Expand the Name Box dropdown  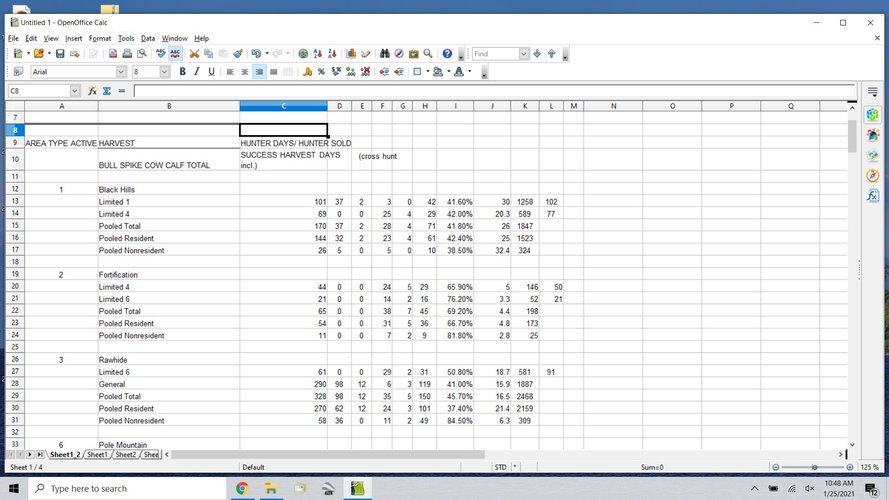[x=75, y=91]
